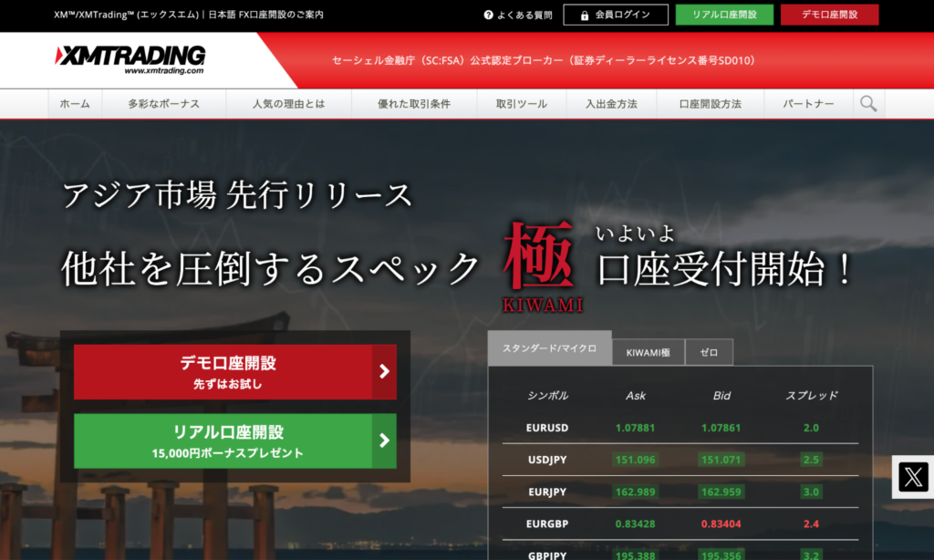This screenshot has height=560, width=934.
Task: Click EURUSD spread value 2.0
Action: coord(811,428)
